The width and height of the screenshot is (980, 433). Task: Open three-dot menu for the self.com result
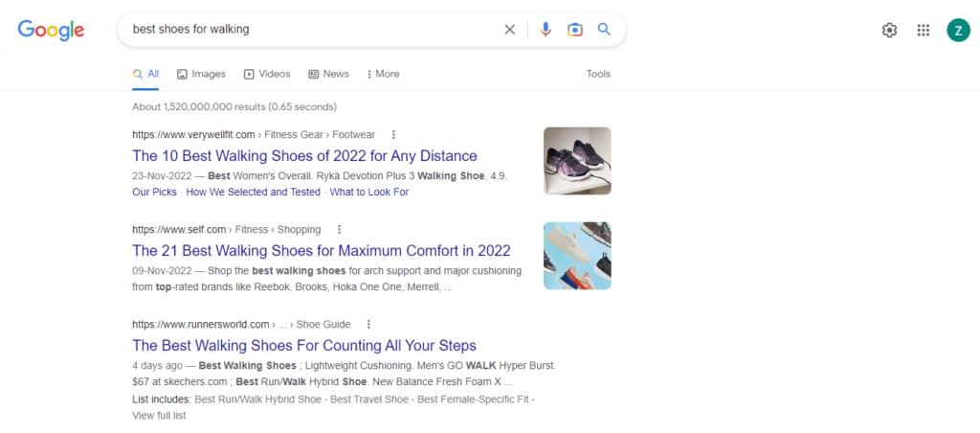339,230
